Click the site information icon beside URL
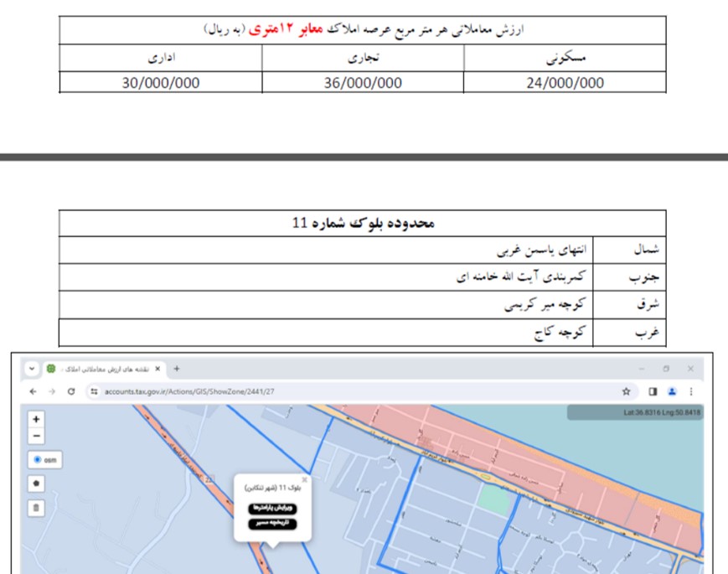This screenshot has height=574, width=728. point(94,391)
